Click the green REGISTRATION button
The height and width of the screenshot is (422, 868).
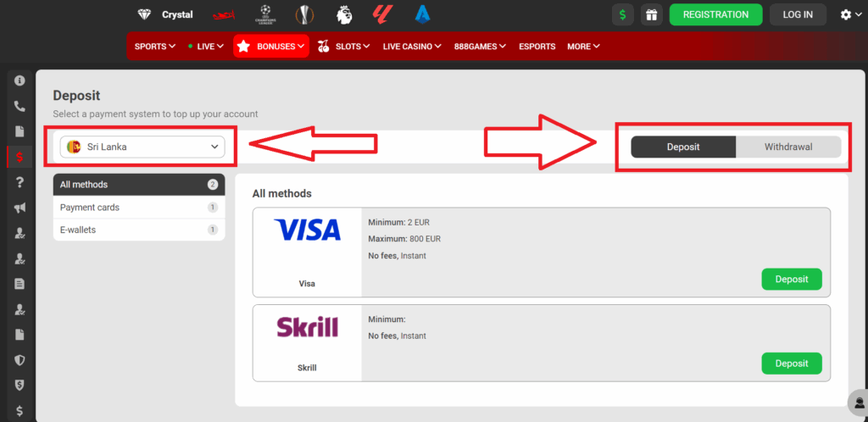click(x=715, y=15)
